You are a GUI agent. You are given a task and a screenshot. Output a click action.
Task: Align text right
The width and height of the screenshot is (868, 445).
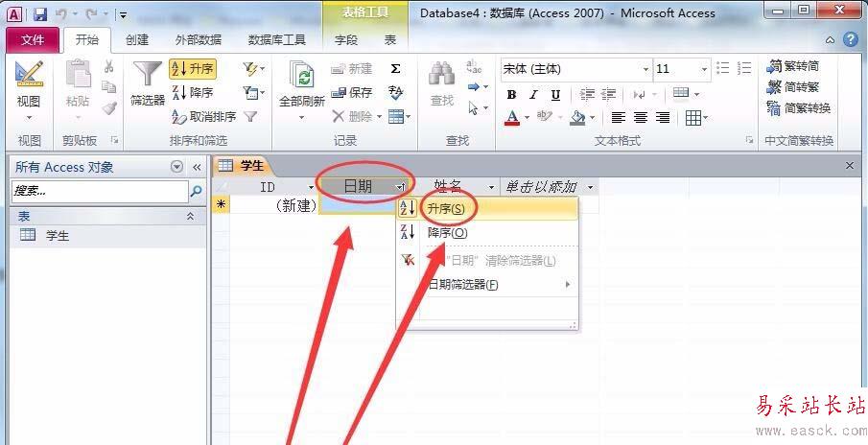[663, 117]
